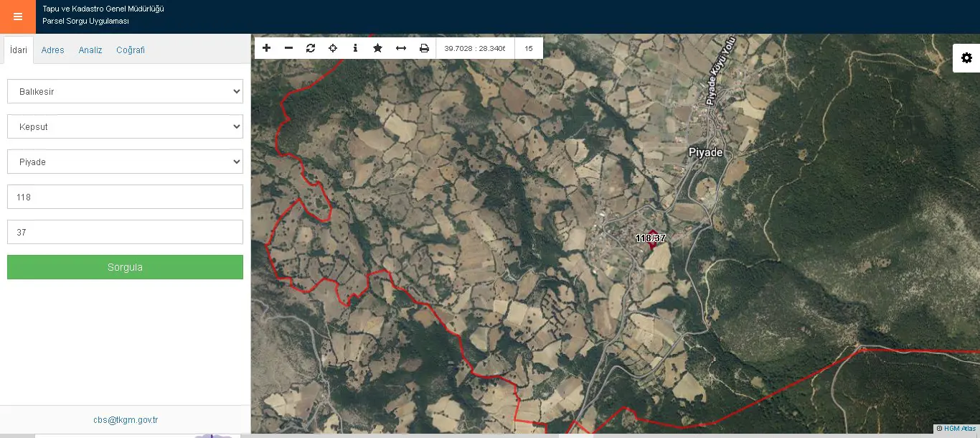
Task: Open the Coğrafi tab
Action: 131,50
